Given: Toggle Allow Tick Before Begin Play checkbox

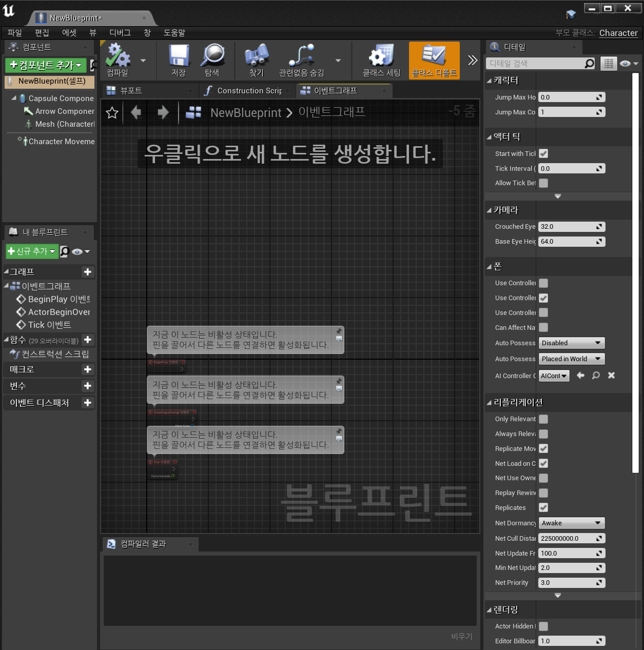Looking at the screenshot, I should 543,183.
